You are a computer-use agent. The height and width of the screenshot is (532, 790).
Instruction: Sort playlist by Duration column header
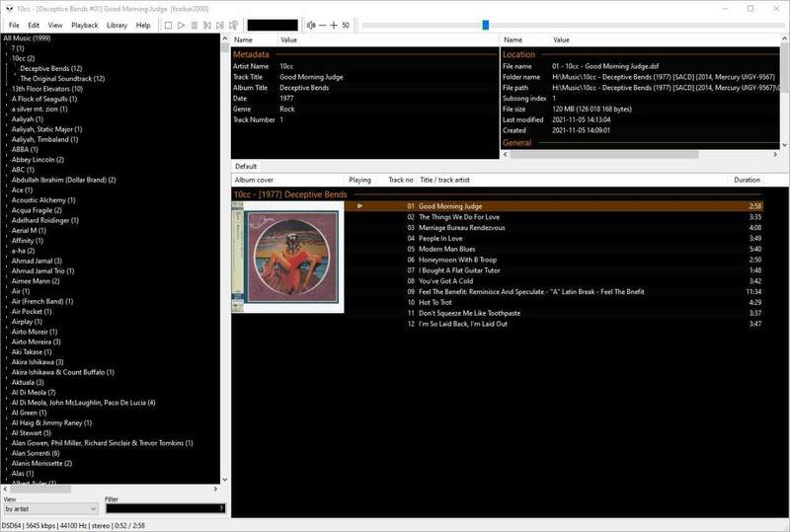click(x=748, y=181)
